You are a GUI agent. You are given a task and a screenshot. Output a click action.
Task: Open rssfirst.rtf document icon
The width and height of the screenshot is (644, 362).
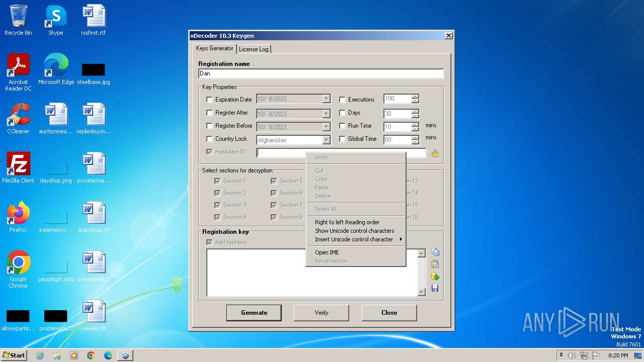[94, 21]
